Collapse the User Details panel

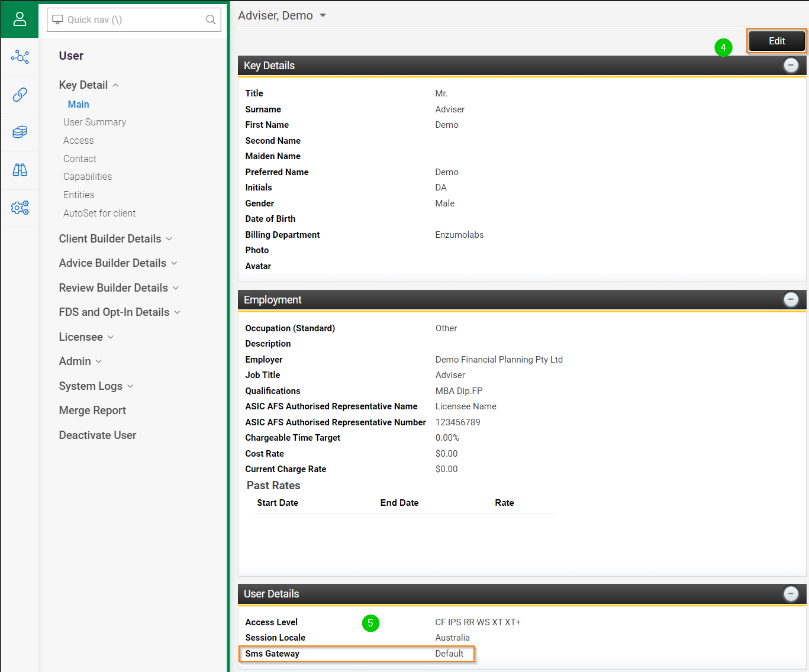pos(791,593)
